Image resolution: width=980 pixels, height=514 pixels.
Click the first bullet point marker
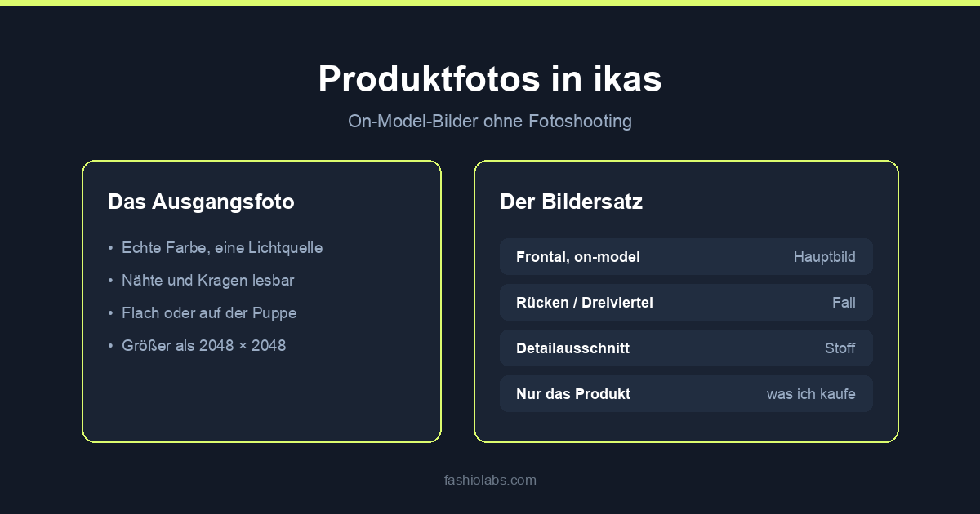(x=110, y=248)
